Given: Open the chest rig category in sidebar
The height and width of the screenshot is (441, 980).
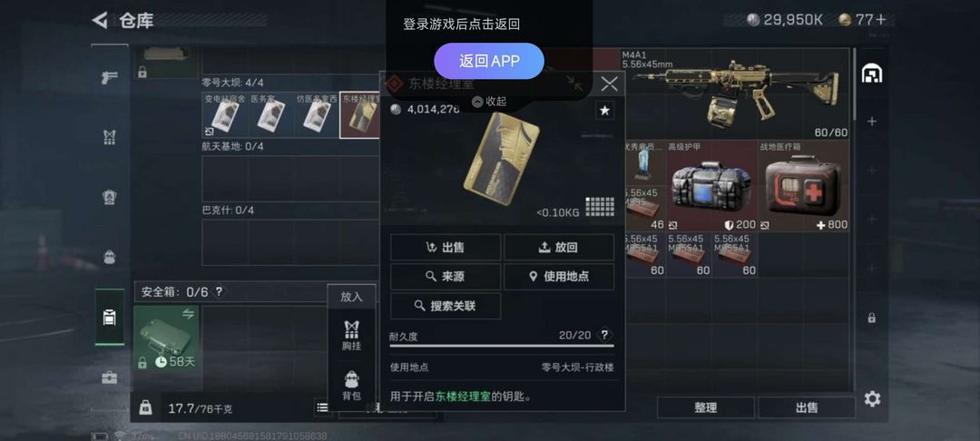Looking at the screenshot, I should click(110, 137).
